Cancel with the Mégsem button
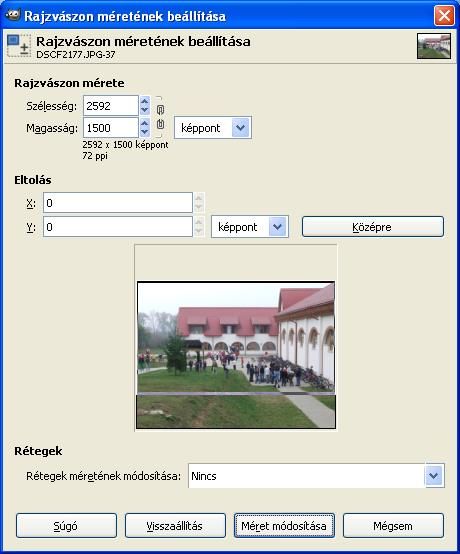Viewport: 460px width, 554px height. [393, 526]
